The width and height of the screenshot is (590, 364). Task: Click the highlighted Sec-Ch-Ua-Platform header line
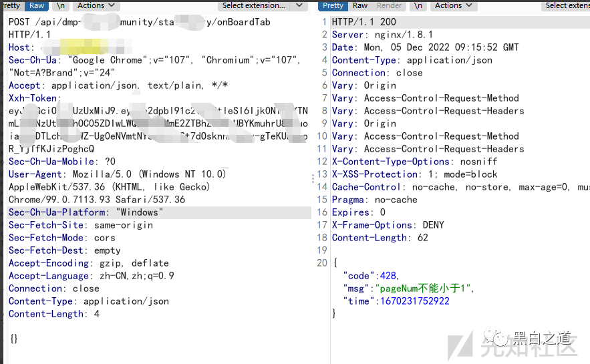point(86,212)
